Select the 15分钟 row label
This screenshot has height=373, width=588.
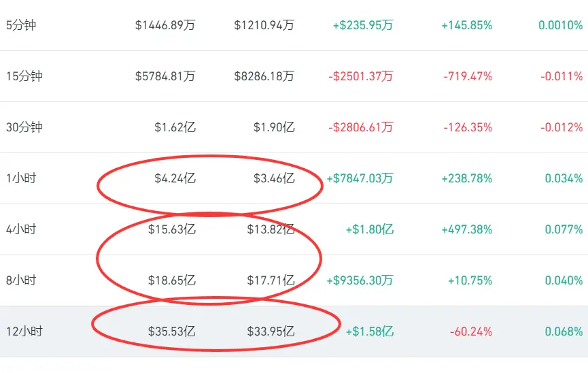coord(24,76)
